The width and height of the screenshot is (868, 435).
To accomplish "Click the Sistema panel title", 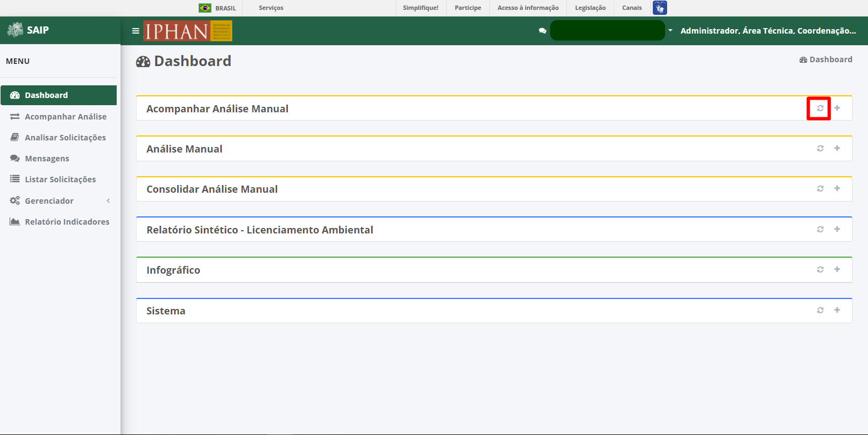I will coord(166,311).
